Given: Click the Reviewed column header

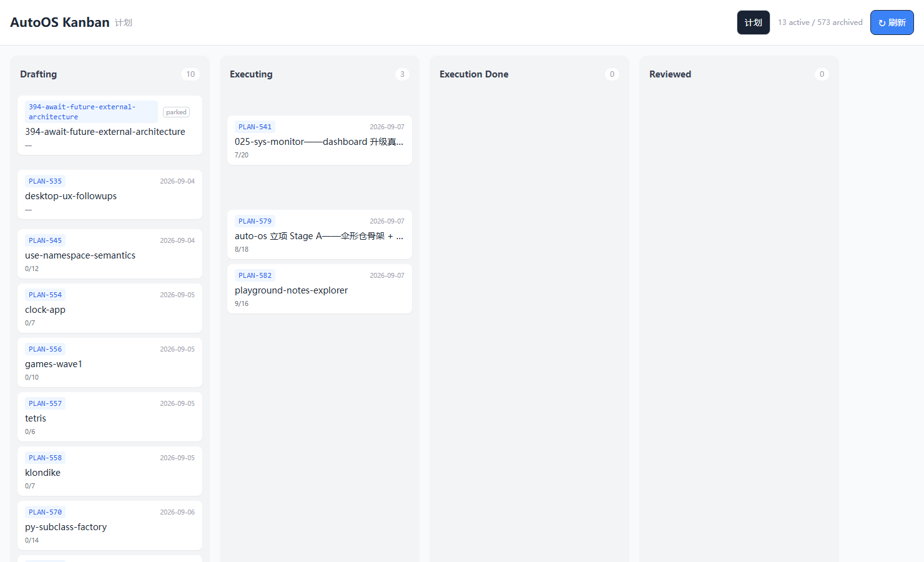Looking at the screenshot, I should coord(670,74).
